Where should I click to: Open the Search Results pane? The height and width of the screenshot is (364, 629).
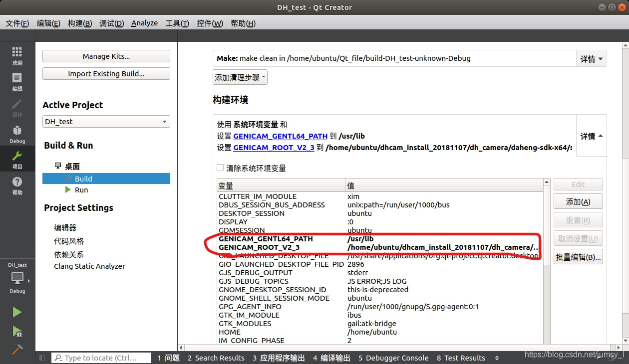click(x=216, y=358)
